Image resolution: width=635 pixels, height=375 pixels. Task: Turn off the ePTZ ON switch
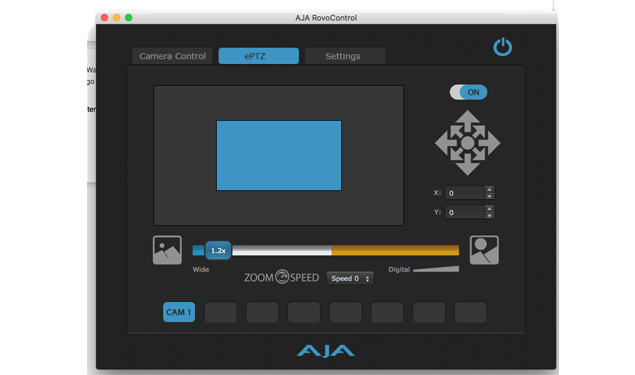coord(469,92)
